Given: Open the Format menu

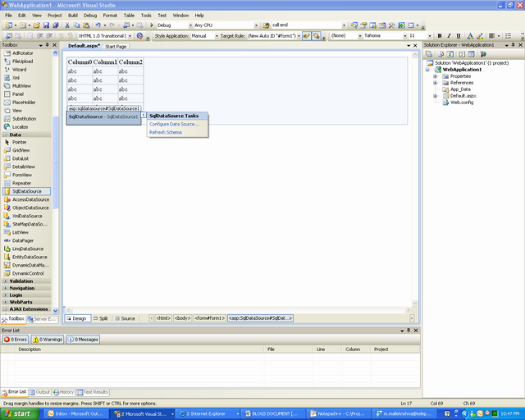Looking at the screenshot, I should (x=110, y=16).
